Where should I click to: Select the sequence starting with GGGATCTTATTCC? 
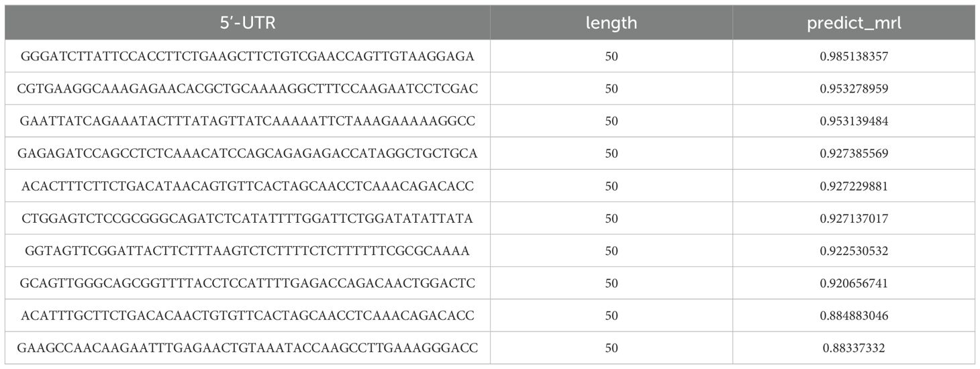247,56
